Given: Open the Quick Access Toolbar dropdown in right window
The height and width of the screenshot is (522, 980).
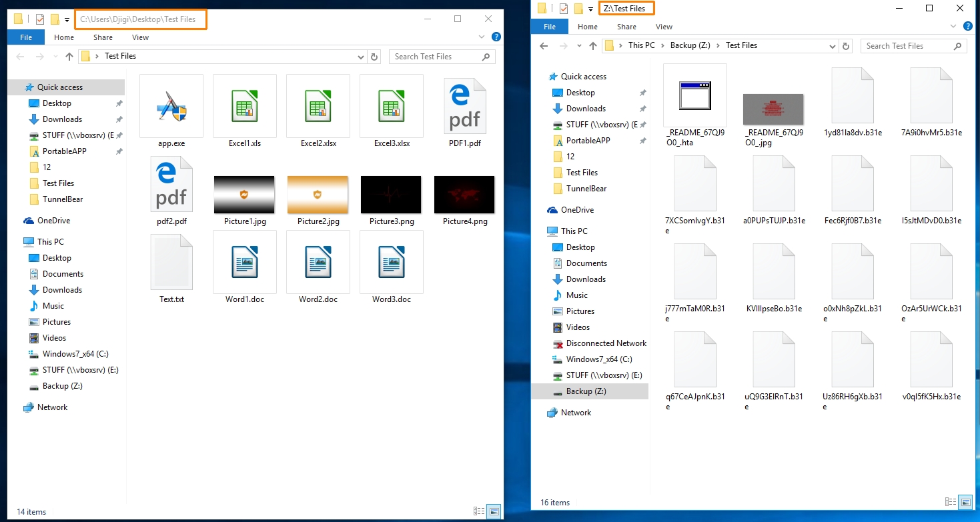Looking at the screenshot, I should (x=590, y=9).
